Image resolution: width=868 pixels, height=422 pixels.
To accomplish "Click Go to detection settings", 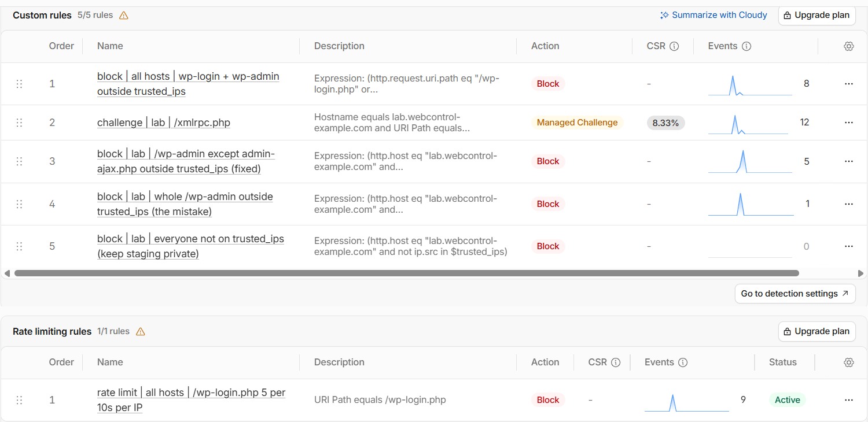I will (x=795, y=294).
